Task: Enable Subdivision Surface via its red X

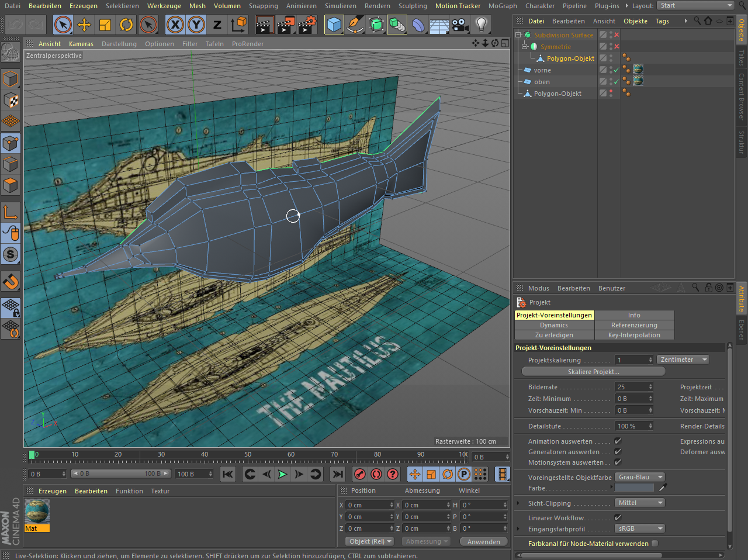Action: pyautogui.click(x=617, y=35)
